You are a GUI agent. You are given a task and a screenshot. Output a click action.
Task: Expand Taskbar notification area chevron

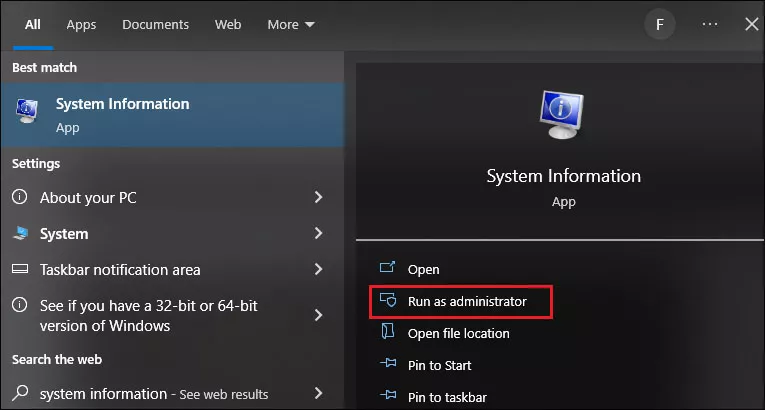(318, 269)
